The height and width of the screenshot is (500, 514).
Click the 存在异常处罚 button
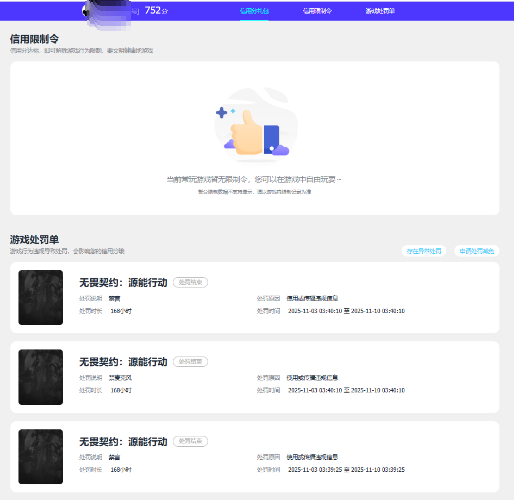[424, 251]
